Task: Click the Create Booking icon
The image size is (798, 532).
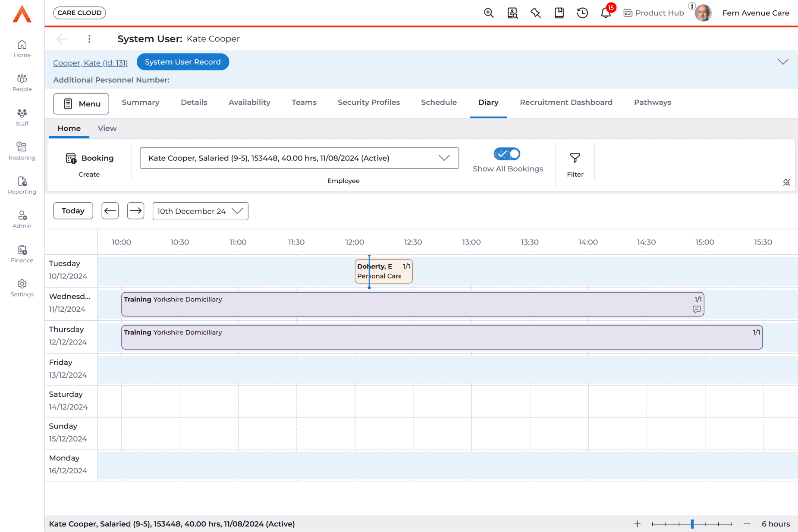Action: point(71,158)
